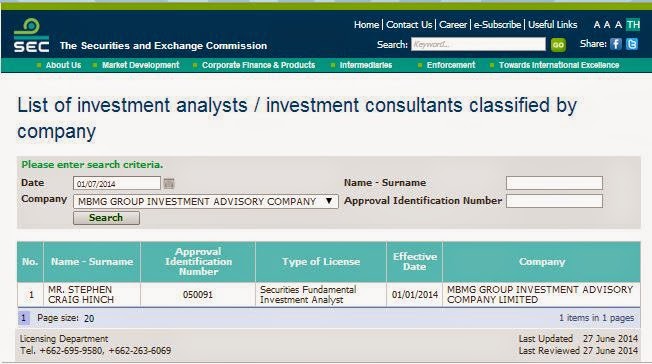Sort by Type of License header

pos(321,262)
